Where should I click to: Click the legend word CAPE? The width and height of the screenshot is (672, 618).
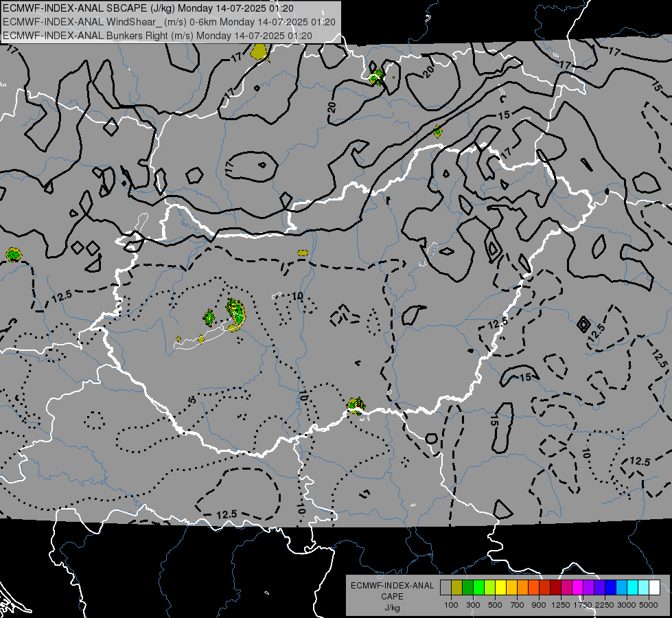click(x=393, y=596)
